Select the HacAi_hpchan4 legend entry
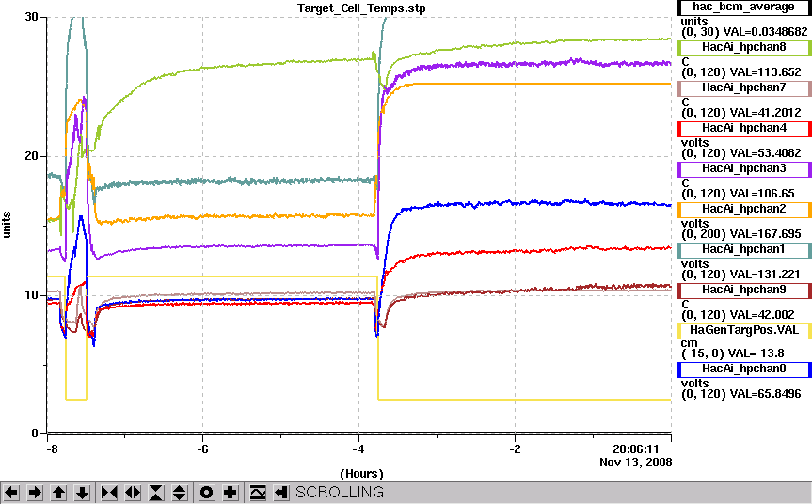This screenshot has height=504, width=812. click(743, 128)
